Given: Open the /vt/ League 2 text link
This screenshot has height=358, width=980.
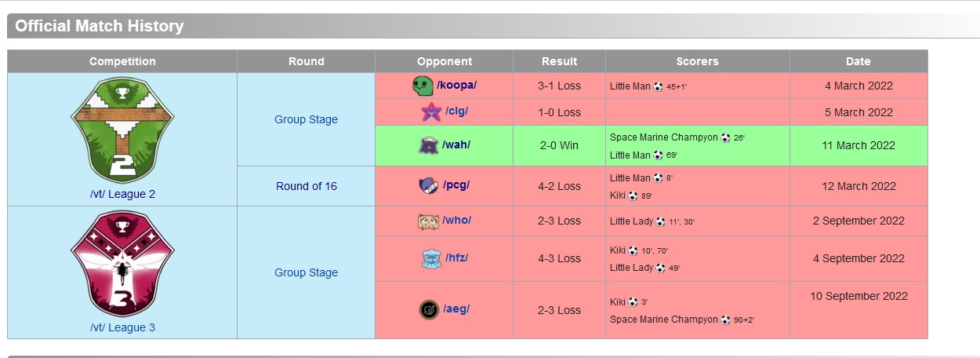Looking at the screenshot, I should [x=122, y=194].
